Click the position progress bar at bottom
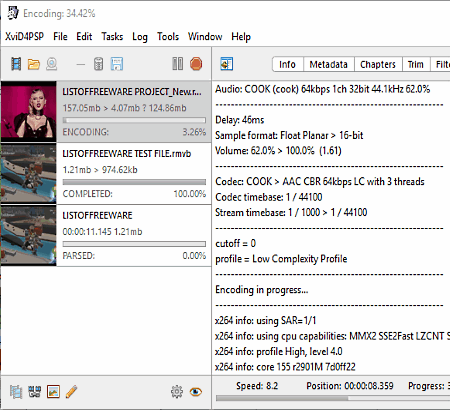450x410 pixels. pos(333,398)
